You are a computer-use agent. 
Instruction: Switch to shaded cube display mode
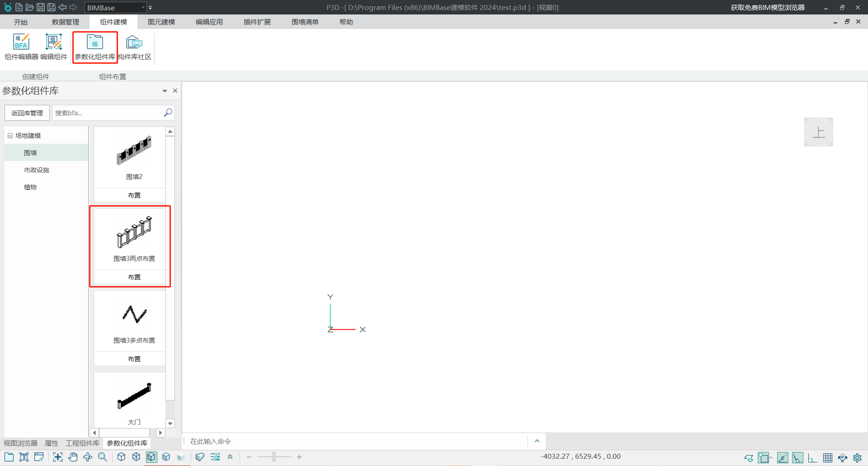point(166,457)
